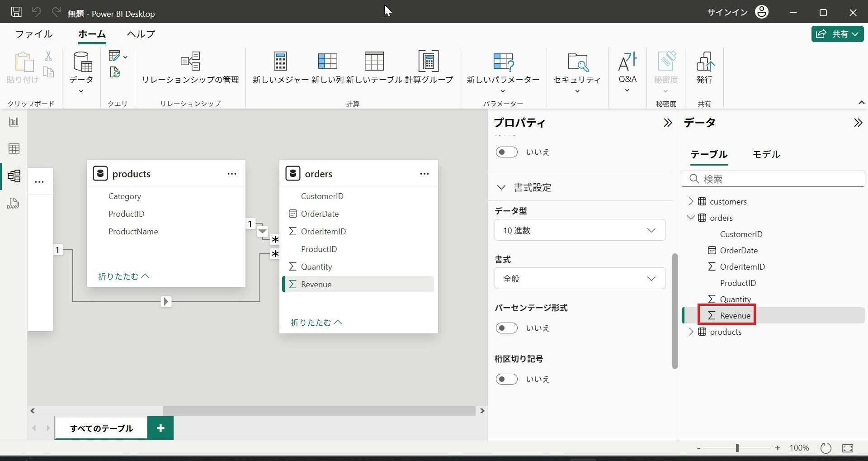Click the fit to screen icon

pos(848,448)
